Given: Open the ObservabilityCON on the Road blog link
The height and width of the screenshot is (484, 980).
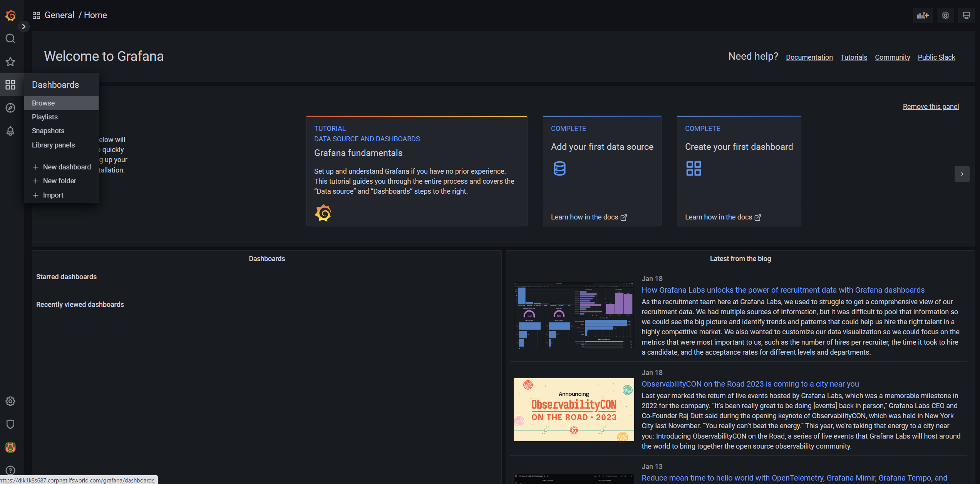Looking at the screenshot, I should pyautogui.click(x=750, y=384).
